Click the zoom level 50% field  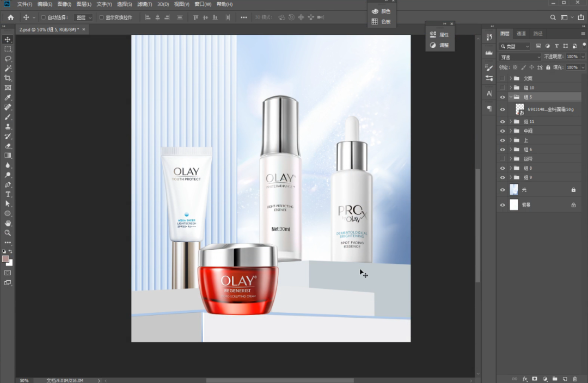24,380
